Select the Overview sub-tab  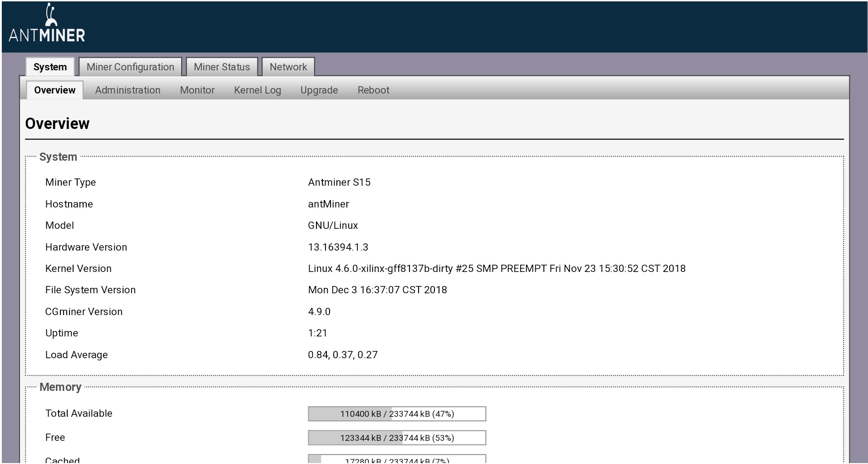click(55, 90)
